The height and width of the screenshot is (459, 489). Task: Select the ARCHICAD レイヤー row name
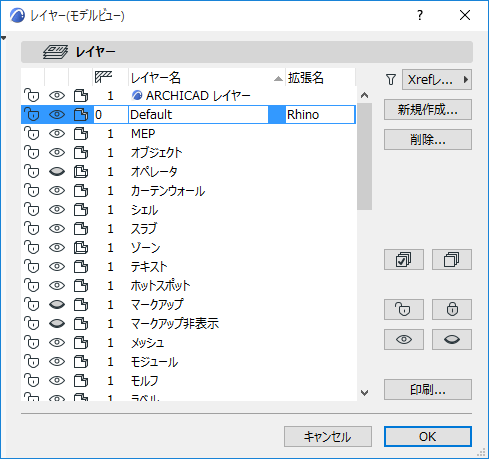(198, 96)
